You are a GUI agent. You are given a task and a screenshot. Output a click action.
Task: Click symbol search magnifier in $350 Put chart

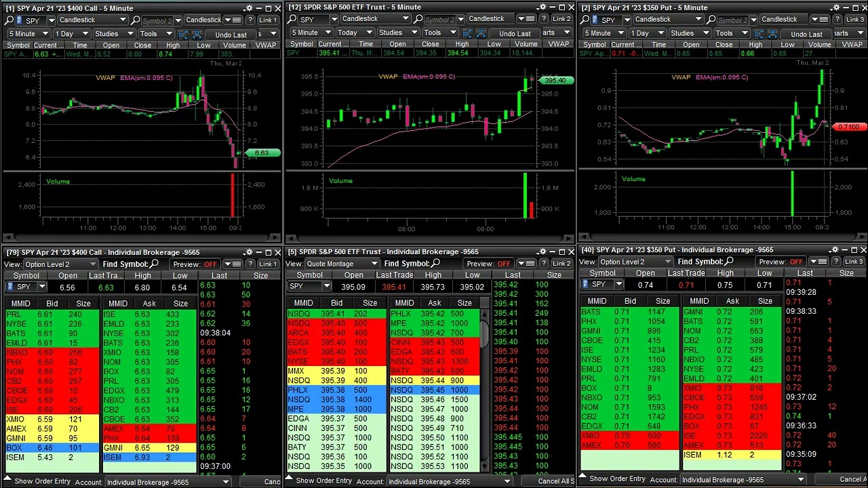[585, 20]
